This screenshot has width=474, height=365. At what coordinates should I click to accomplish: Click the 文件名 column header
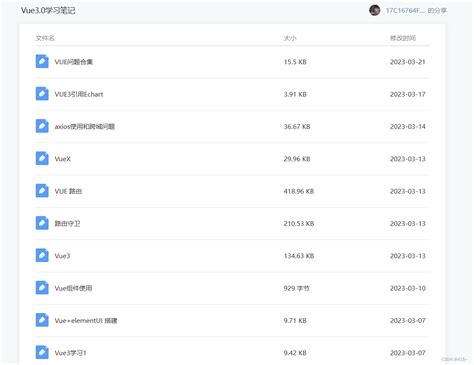(45, 38)
